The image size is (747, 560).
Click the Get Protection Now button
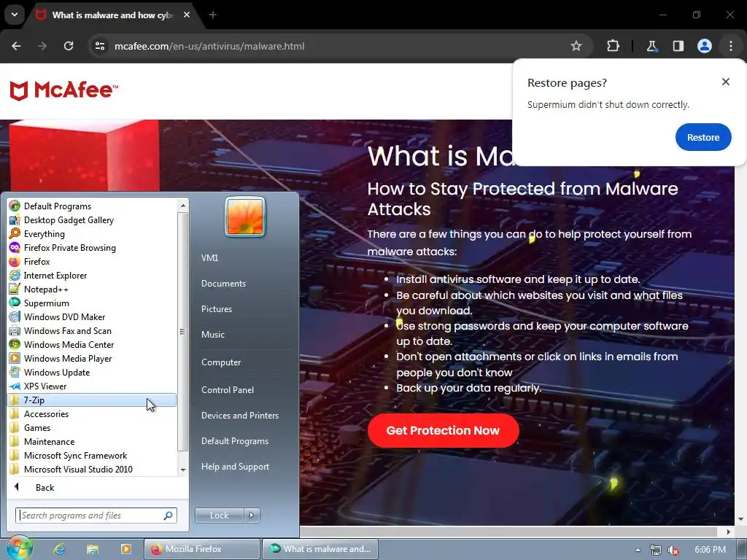click(x=443, y=430)
